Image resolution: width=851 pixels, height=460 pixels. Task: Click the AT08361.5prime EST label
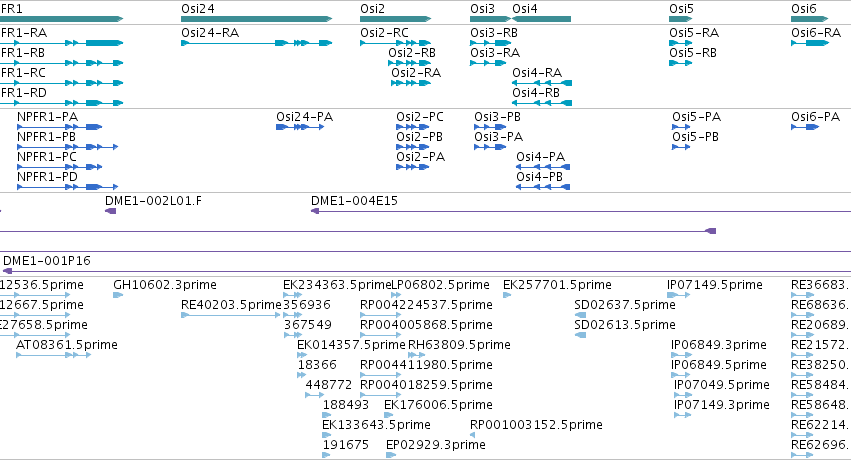67,345
